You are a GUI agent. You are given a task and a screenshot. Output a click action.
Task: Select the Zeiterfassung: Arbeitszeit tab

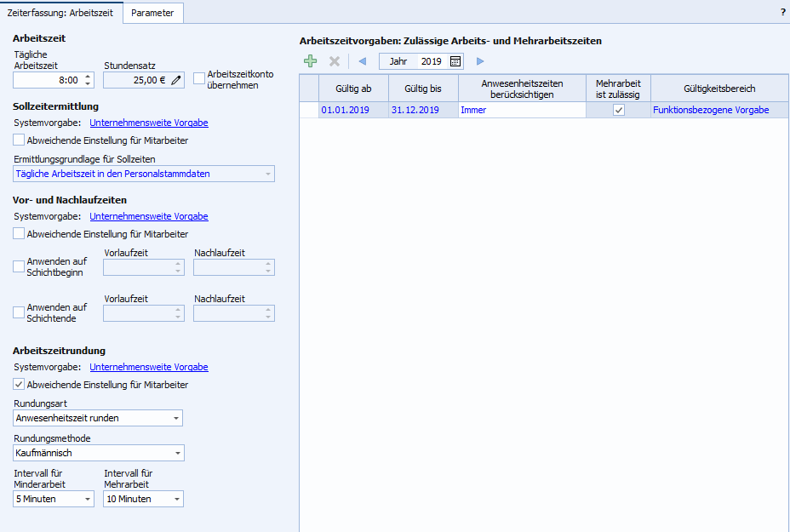[61, 13]
